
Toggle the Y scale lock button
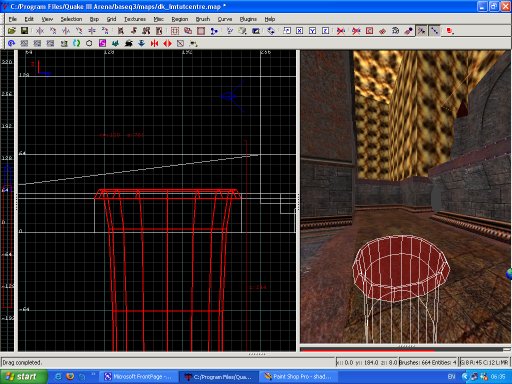(312, 31)
